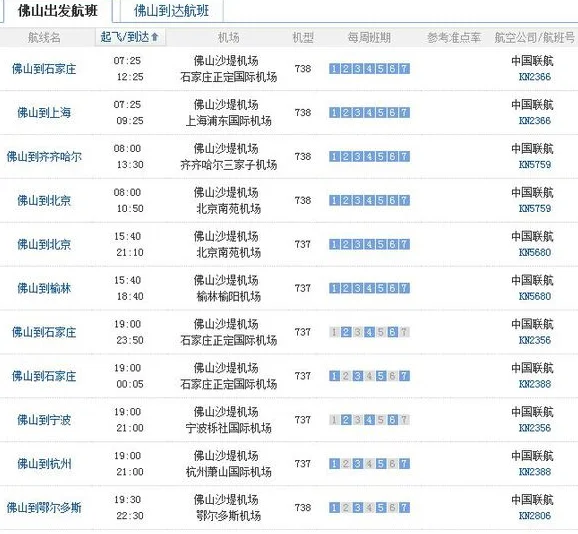
Task: Sort by the 起飞/到达 column header
Action: 130,37
